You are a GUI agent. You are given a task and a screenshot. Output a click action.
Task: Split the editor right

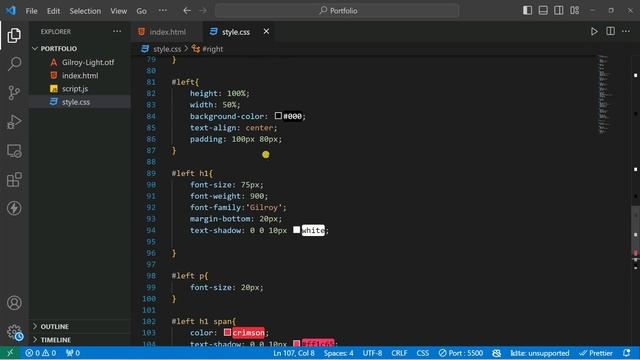[610, 31]
